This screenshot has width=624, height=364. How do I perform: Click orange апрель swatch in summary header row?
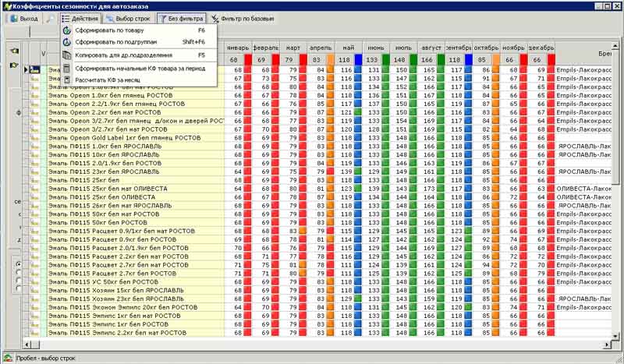tap(331, 60)
